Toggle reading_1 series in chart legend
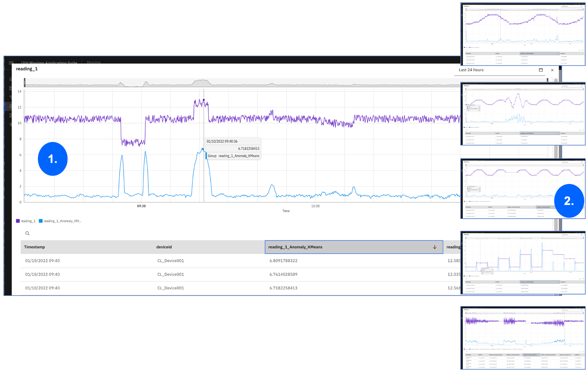The height and width of the screenshot is (372, 588). coord(26,221)
